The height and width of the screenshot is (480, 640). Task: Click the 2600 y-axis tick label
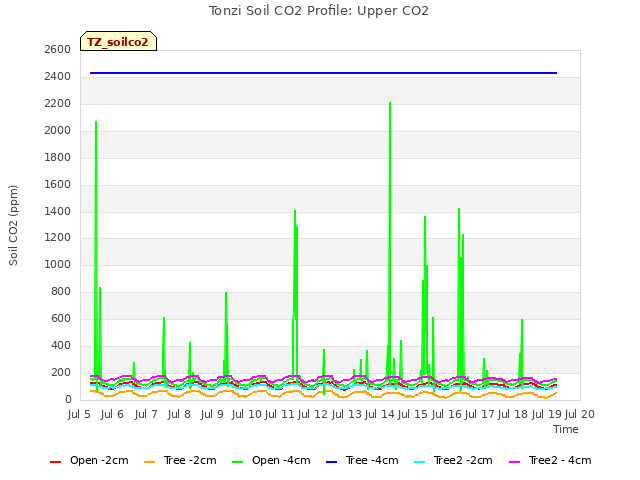click(x=58, y=49)
